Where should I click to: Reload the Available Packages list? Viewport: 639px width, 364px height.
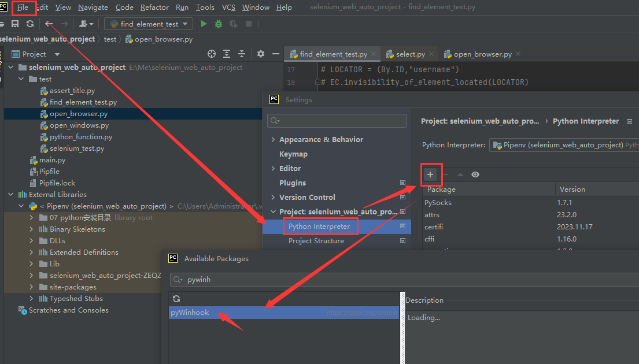176,299
